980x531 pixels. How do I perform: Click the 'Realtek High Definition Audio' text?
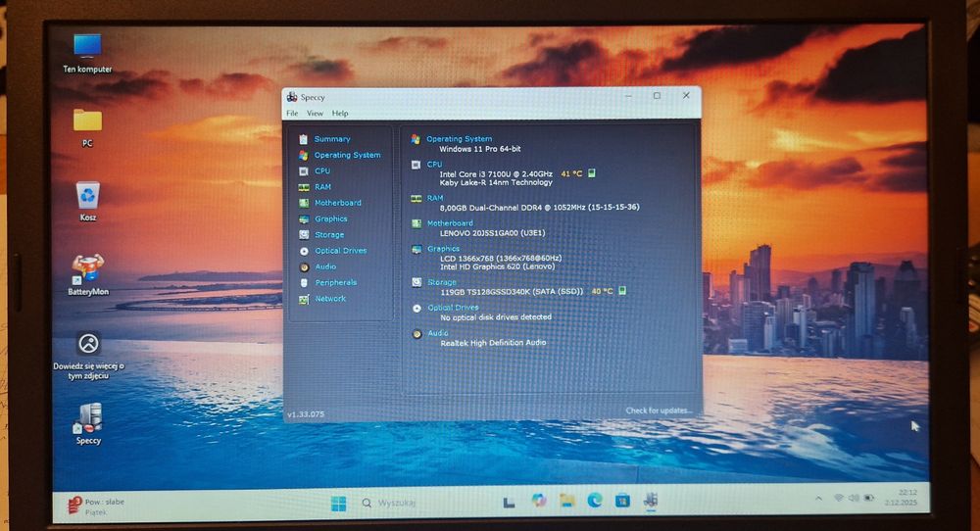(493, 342)
